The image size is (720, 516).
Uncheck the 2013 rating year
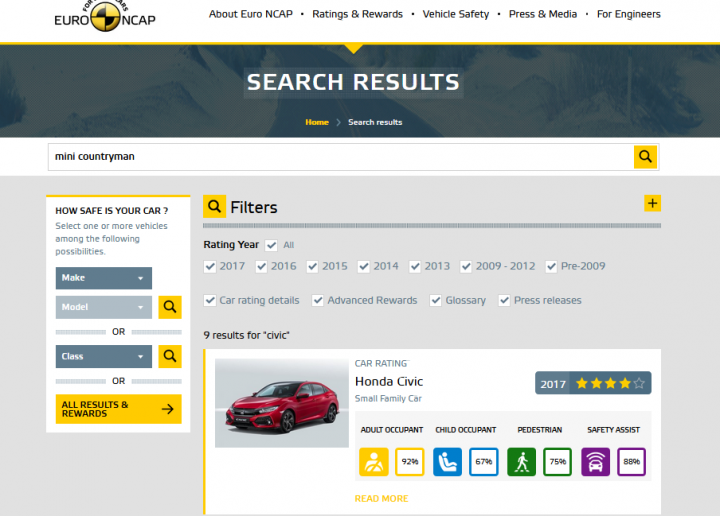coord(415,266)
